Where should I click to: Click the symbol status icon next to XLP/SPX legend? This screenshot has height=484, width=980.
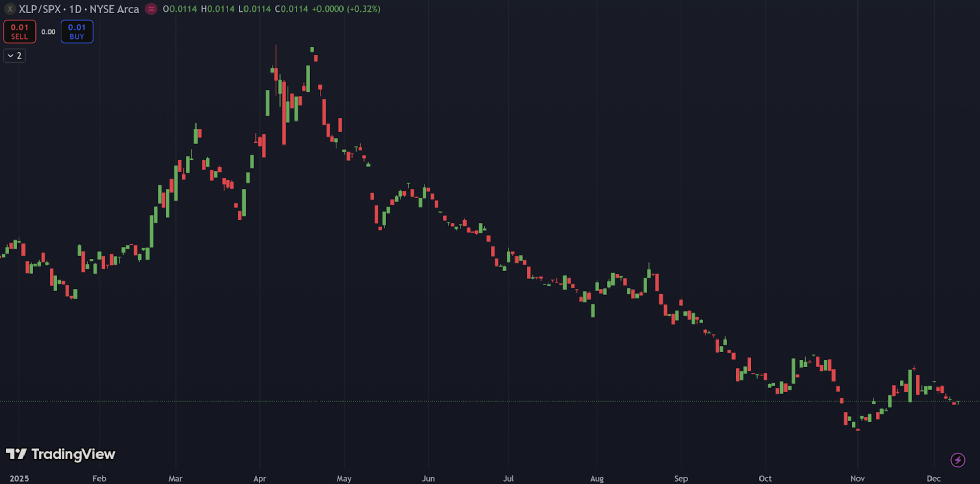point(151,9)
